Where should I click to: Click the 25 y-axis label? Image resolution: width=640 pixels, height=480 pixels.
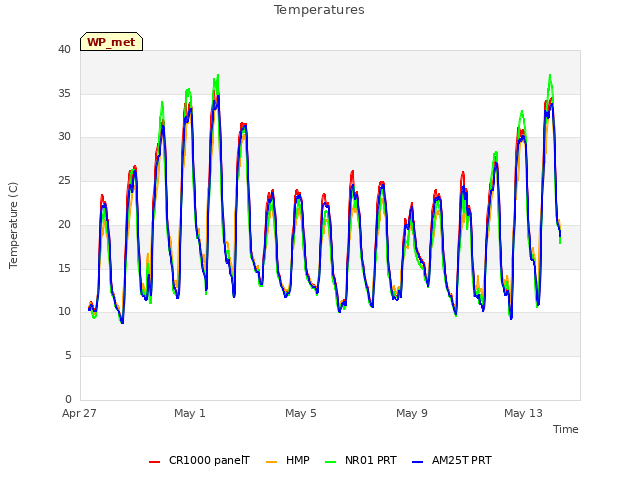point(64,180)
